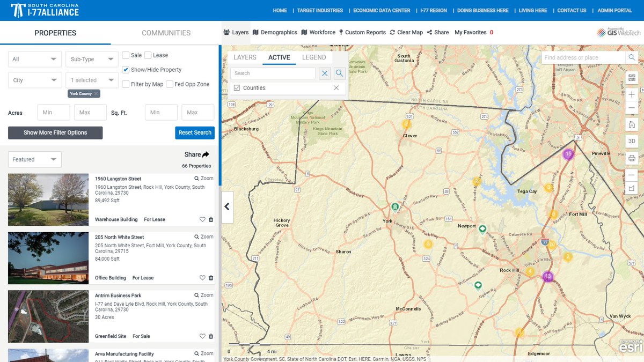Viewport: 644px width, 362px height.
Task: Clear the layer search with X icon
Action: 325,73
